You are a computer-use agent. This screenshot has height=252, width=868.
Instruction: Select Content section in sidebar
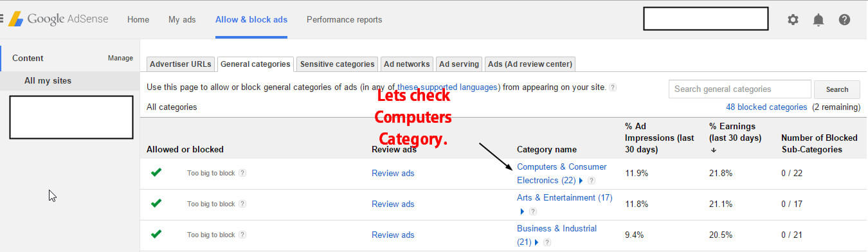tap(28, 58)
